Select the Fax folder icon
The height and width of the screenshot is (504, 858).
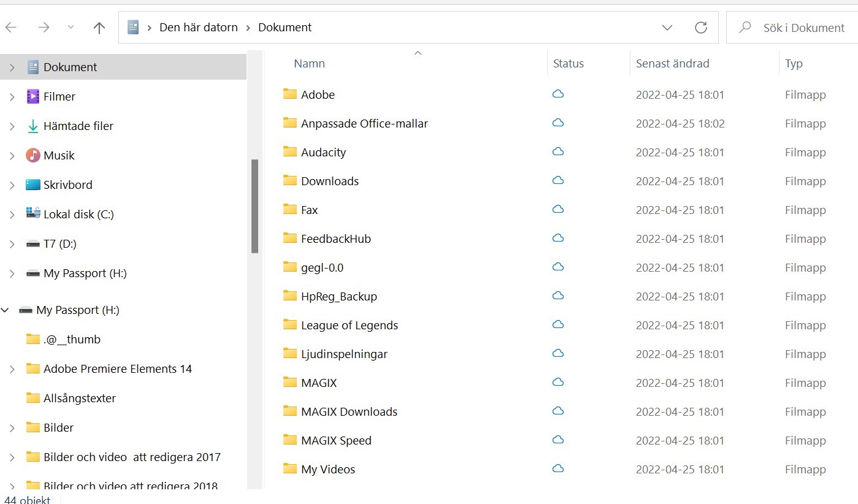[290, 209]
